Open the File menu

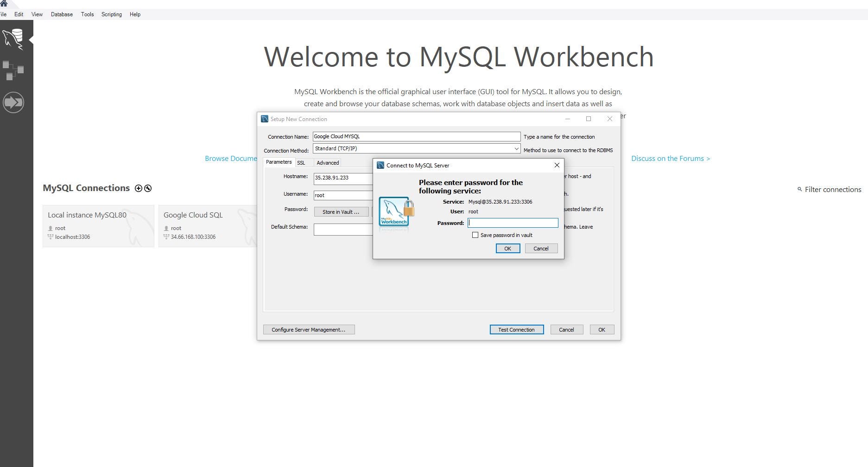(x=3, y=14)
